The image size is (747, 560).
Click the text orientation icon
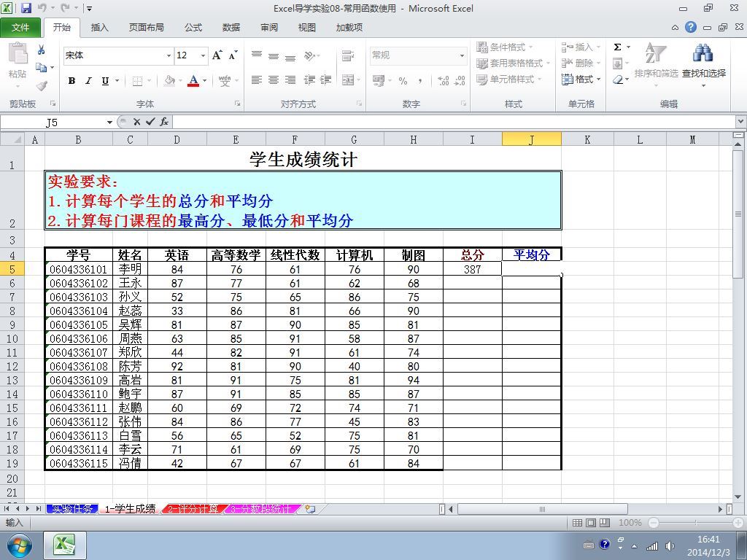tap(309, 55)
